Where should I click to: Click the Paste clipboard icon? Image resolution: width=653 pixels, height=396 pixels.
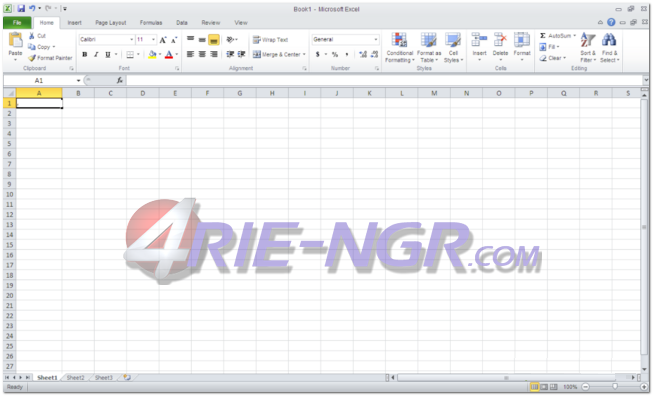[15, 41]
